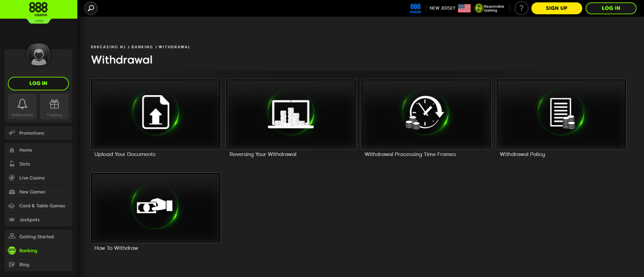Click the Slots cherry icon

click(x=12, y=164)
